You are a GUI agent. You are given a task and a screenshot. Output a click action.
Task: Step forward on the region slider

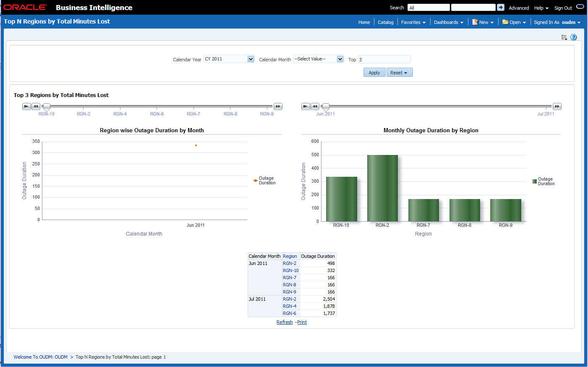[278, 107]
